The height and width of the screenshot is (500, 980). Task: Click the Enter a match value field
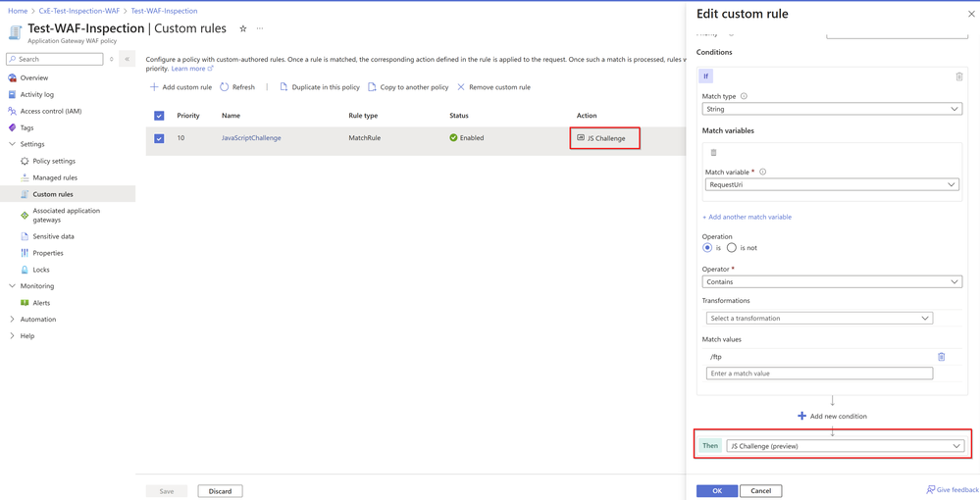[819, 374]
